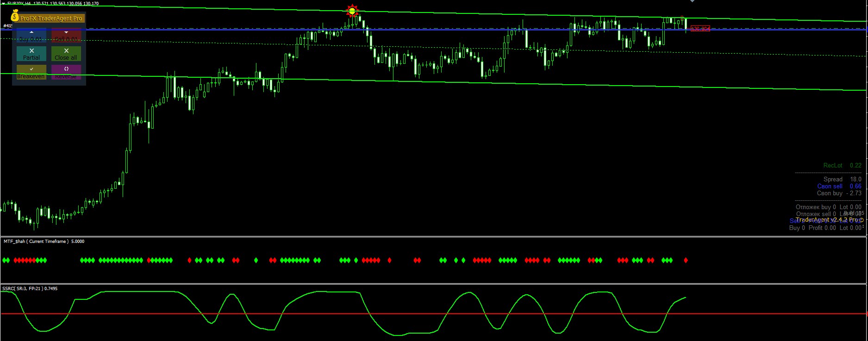The image size is (868, 341).
Task: Click the money bag icon of TraderAgent
Action: coord(15,16)
